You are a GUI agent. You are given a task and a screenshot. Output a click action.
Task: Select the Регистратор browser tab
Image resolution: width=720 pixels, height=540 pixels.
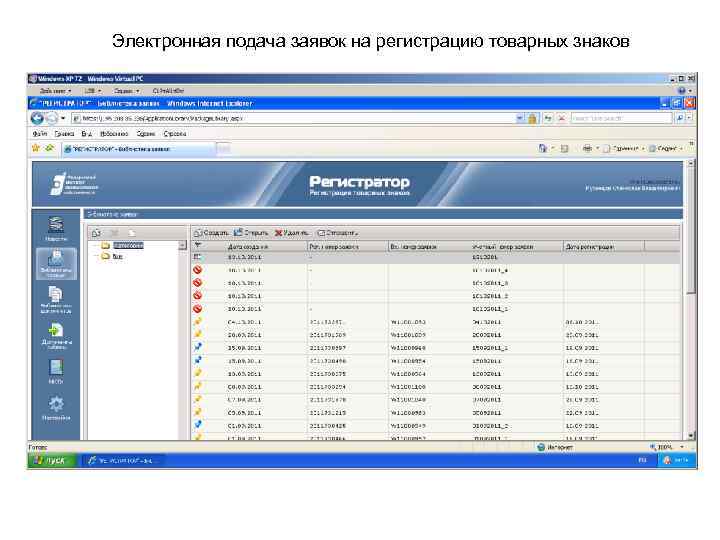click(x=138, y=149)
